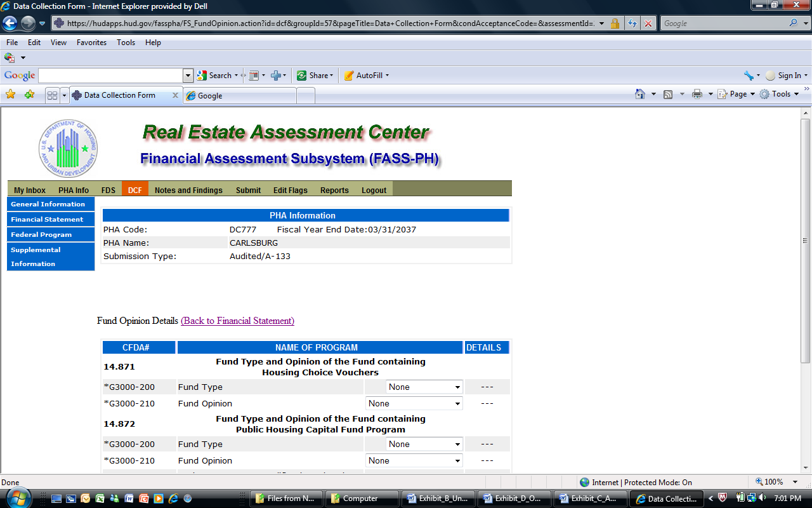This screenshot has width=812, height=508.
Task: Click the IE Home icon
Action: click(x=641, y=94)
